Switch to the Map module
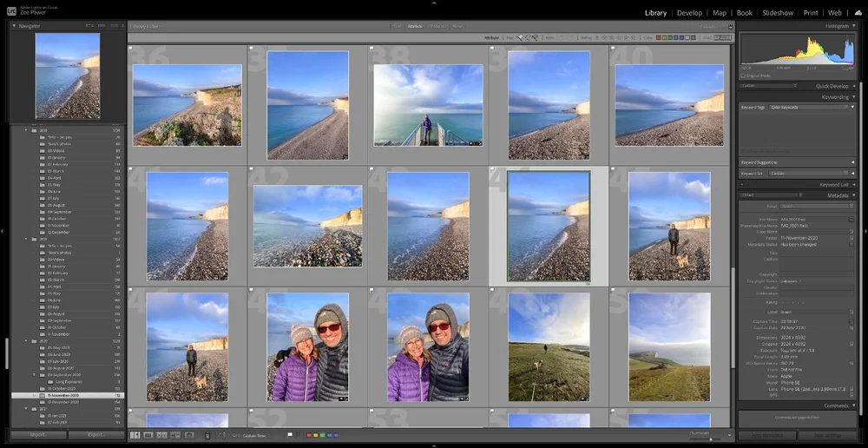The image size is (868, 448). pyautogui.click(x=720, y=13)
